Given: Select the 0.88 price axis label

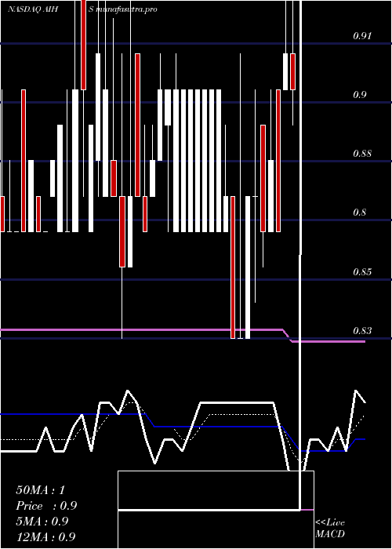Looking at the screenshot, I should [362, 154].
